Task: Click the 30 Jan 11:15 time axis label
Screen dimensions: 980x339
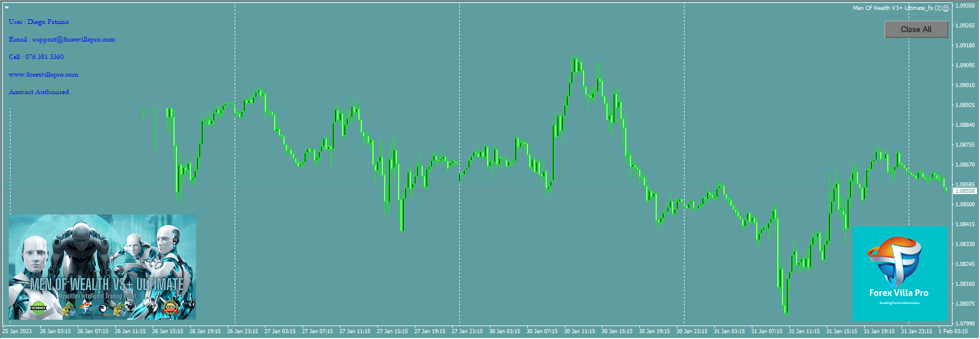Action: click(579, 331)
